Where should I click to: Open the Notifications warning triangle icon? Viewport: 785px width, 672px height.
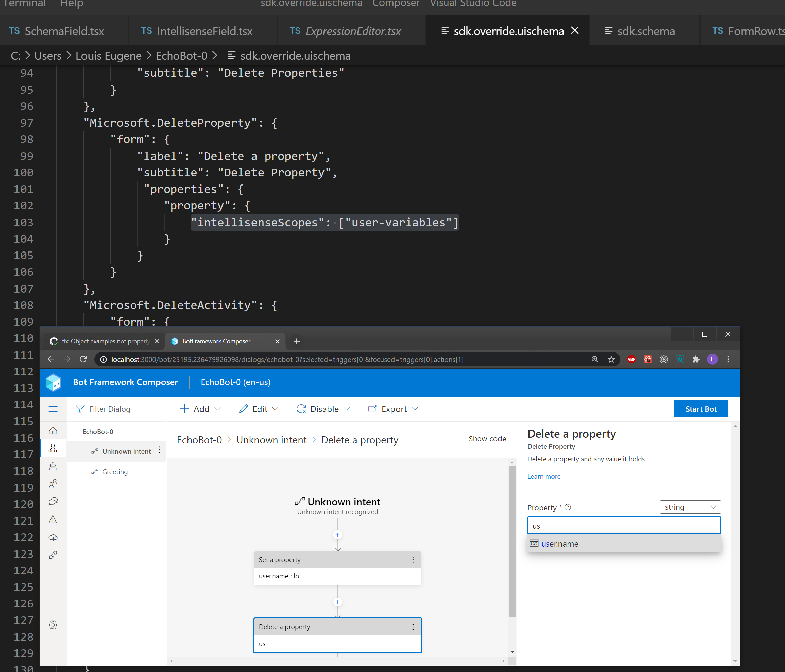pyautogui.click(x=53, y=519)
